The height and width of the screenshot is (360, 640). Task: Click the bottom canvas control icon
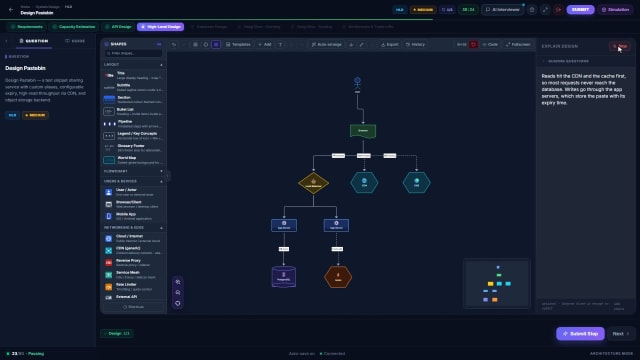point(178,303)
